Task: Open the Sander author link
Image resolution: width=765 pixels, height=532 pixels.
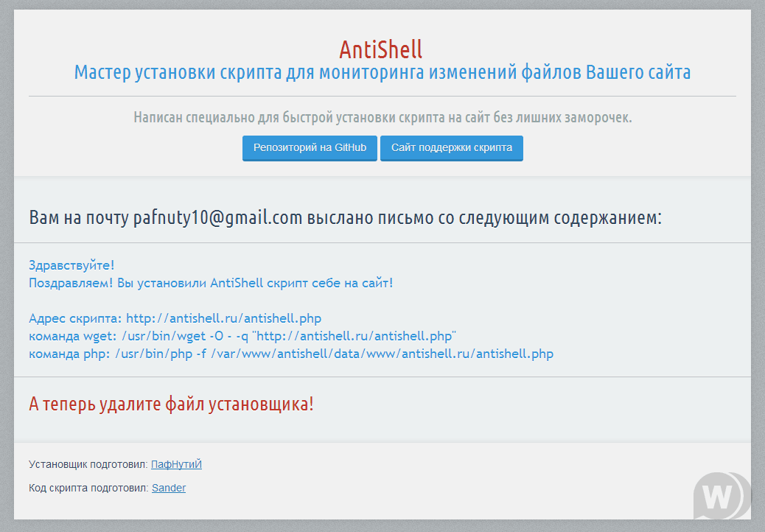Action: [x=169, y=488]
